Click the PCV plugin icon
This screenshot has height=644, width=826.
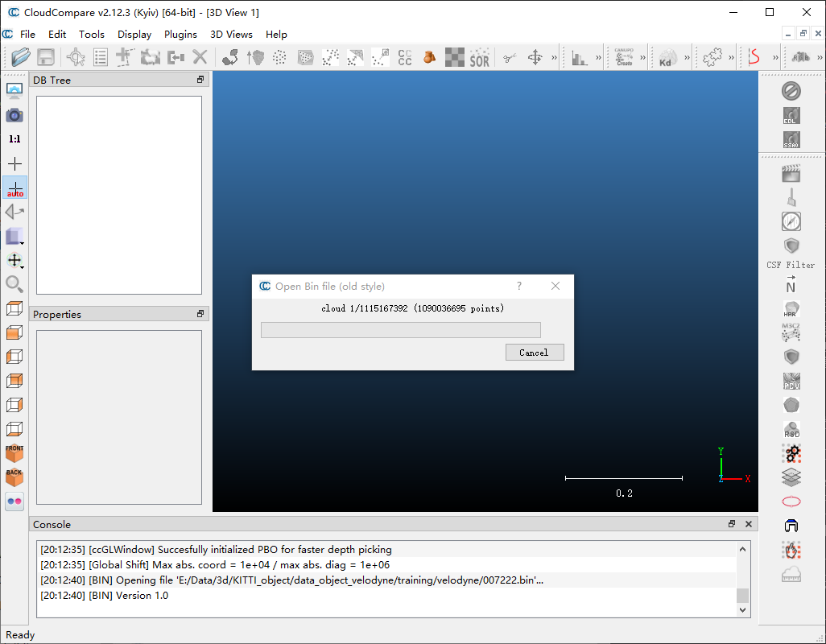point(791,381)
